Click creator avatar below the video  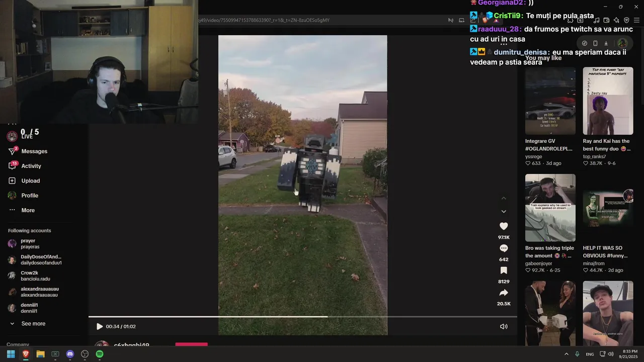(x=102, y=344)
